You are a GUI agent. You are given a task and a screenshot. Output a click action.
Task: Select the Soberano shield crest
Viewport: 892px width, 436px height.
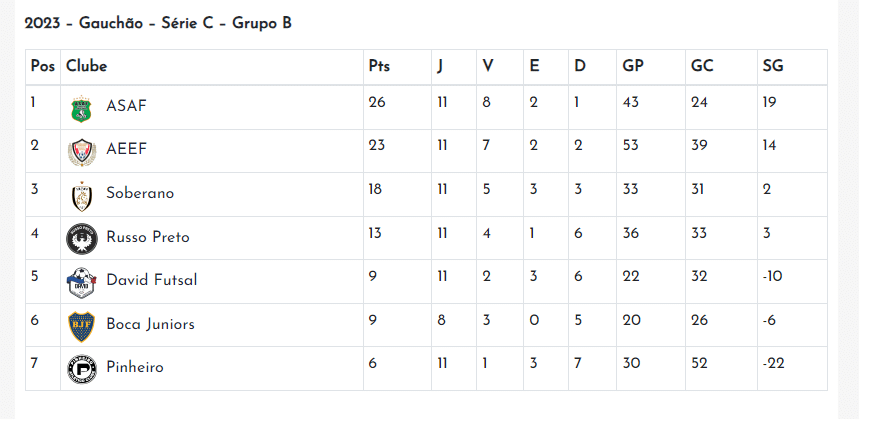[x=82, y=196]
